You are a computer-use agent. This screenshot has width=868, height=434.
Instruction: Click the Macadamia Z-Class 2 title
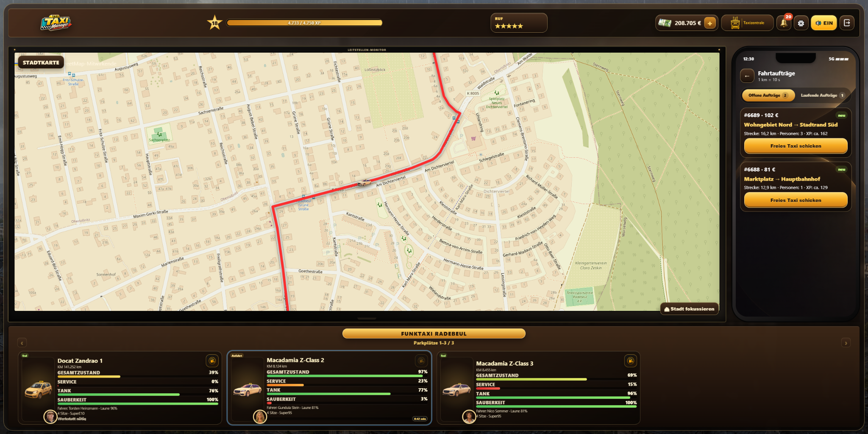pos(295,360)
